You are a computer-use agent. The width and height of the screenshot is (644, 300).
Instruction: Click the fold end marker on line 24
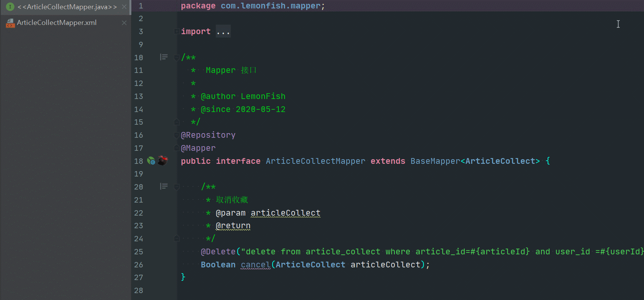tap(177, 238)
